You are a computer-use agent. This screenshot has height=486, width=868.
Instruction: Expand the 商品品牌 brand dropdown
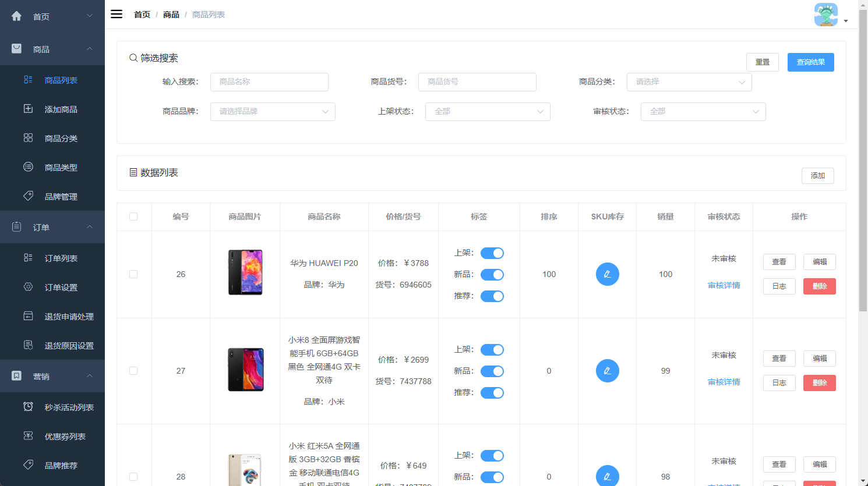click(x=272, y=112)
